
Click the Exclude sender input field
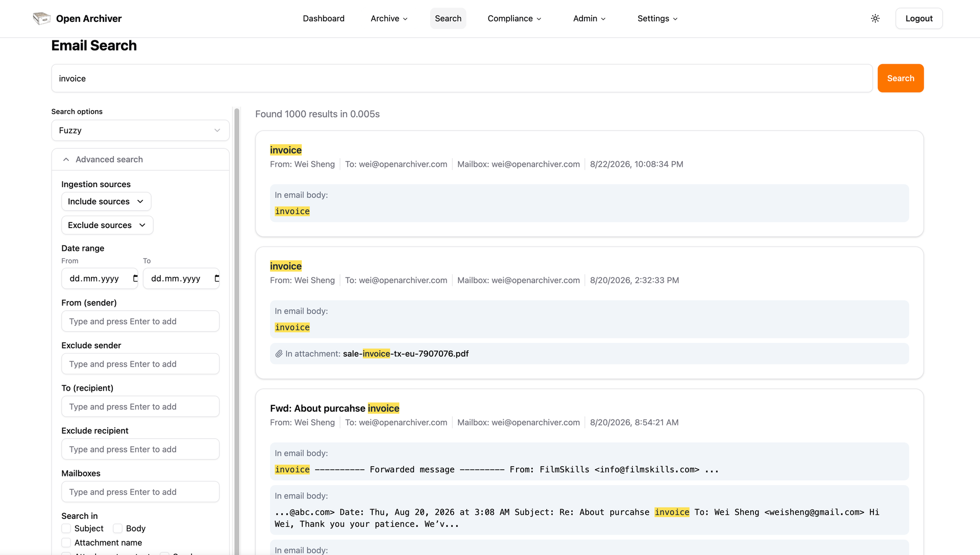click(x=140, y=364)
